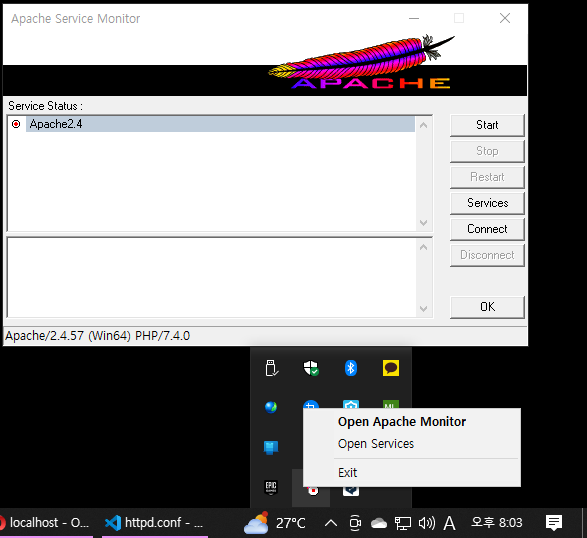
Task: Open the OneDrive cloud icon in taskbar
Action: click(x=378, y=523)
